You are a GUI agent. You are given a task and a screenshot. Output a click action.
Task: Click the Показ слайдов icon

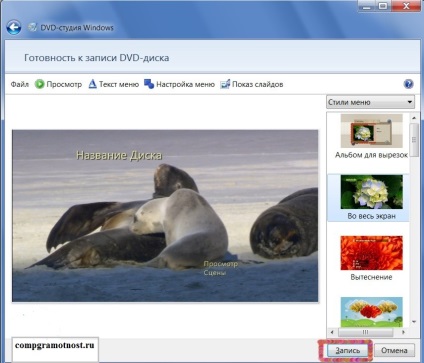point(225,84)
